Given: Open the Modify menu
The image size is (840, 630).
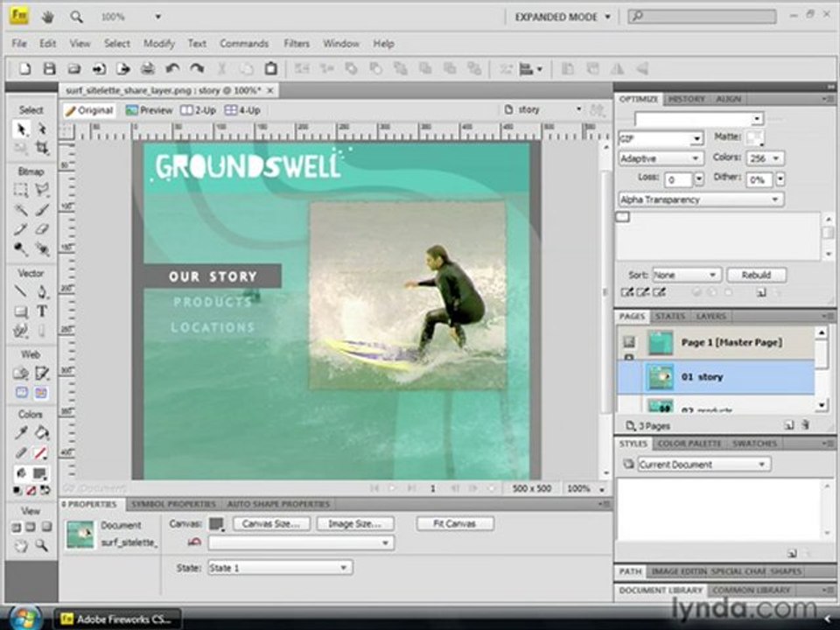Looking at the screenshot, I should (x=158, y=44).
